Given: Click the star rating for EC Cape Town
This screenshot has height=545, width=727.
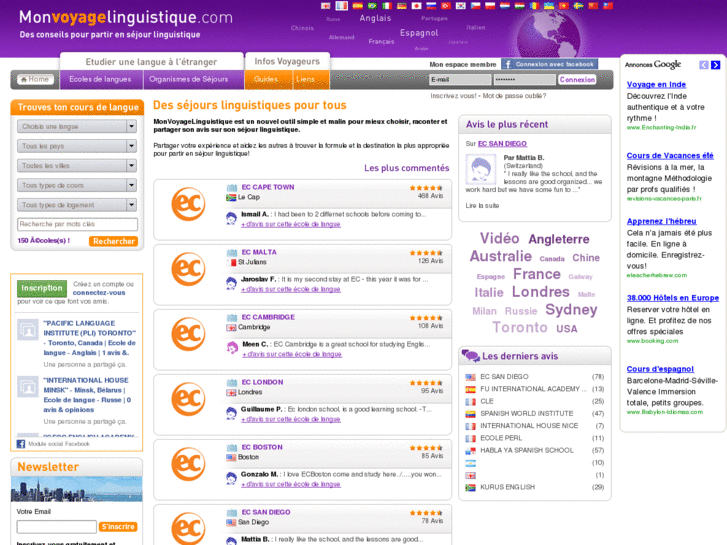Looking at the screenshot, I should coord(426,188).
